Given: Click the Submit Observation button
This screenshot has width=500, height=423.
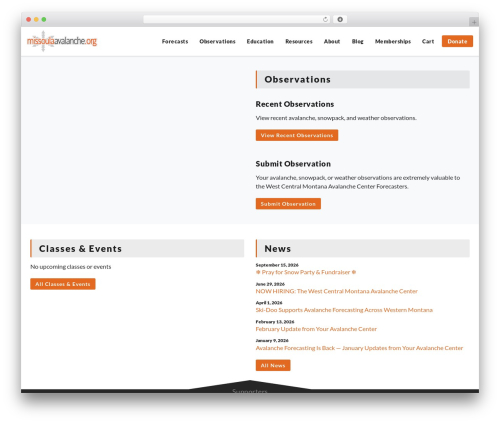Looking at the screenshot, I should [288, 204].
